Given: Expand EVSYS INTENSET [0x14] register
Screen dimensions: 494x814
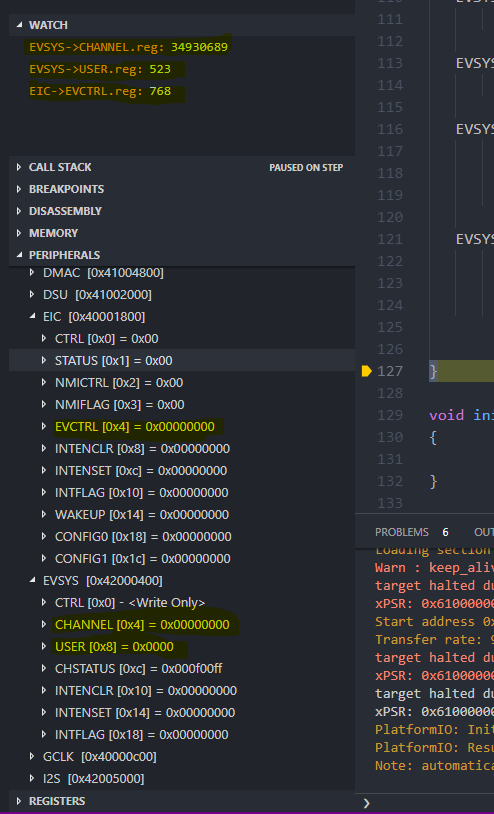Looking at the screenshot, I should [x=45, y=713].
